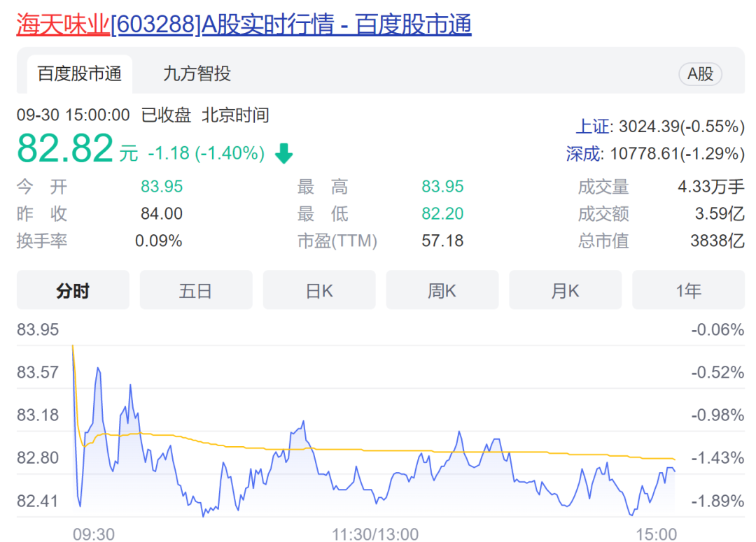Image resolution: width=756 pixels, height=542 pixels.
Task: Show the 月K candlestick chart
Action: click(565, 290)
